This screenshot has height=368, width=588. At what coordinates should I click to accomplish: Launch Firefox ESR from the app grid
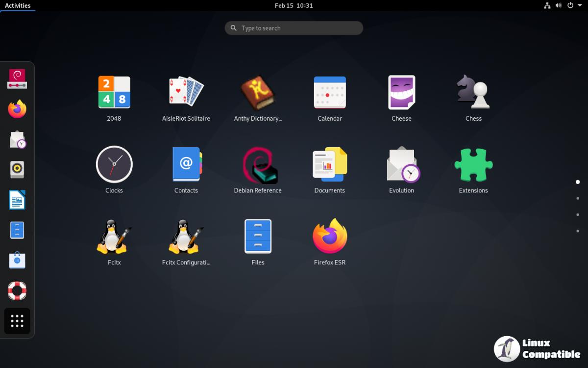330,237
